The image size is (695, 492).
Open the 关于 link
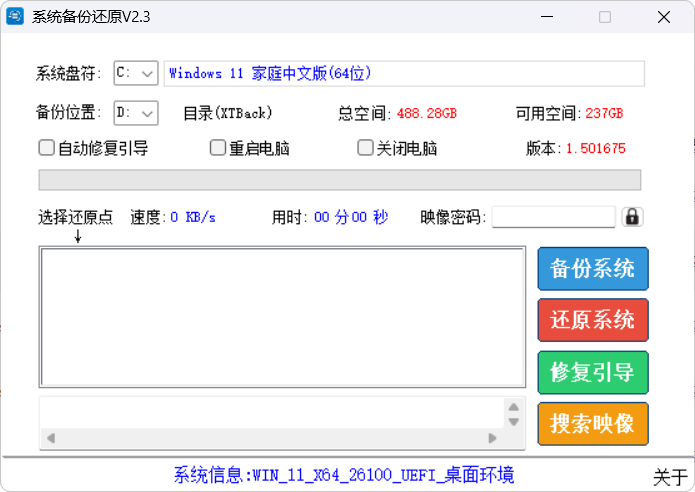coord(670,477)
